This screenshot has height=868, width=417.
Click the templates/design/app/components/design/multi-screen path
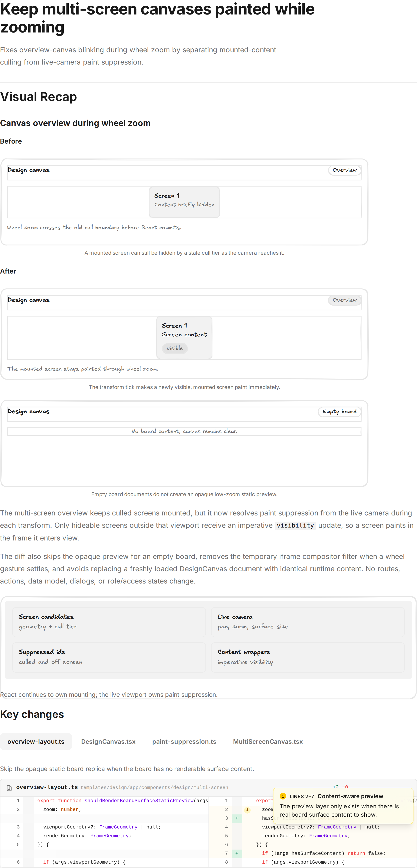[x=154, y=787]
